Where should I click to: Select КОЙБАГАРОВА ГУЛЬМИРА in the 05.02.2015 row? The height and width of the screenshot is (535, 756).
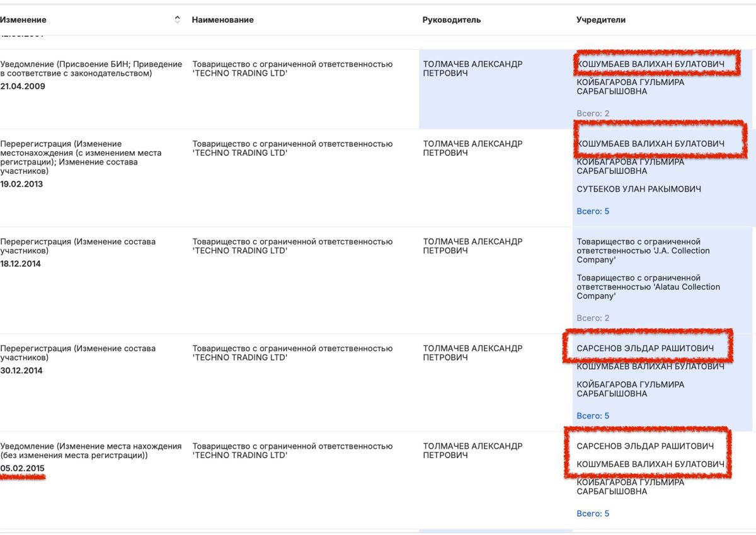630,487
